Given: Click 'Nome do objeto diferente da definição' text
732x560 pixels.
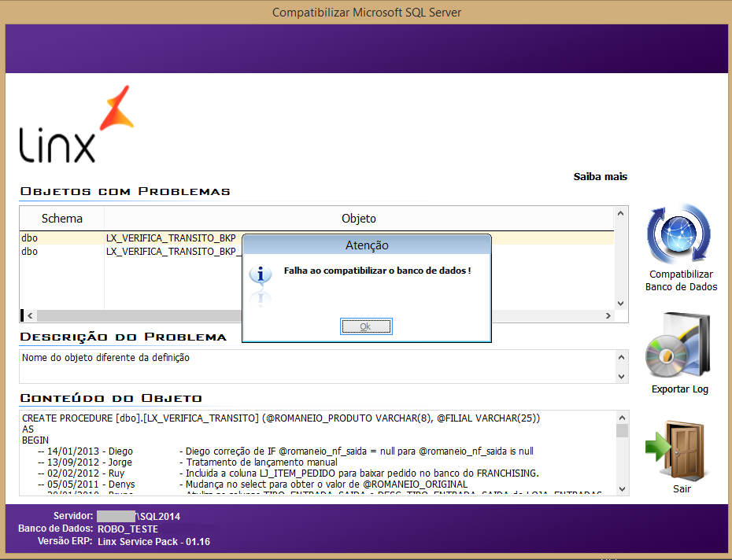Looking at the screenshot, I should pyautogui.click(x=105, y=358).
